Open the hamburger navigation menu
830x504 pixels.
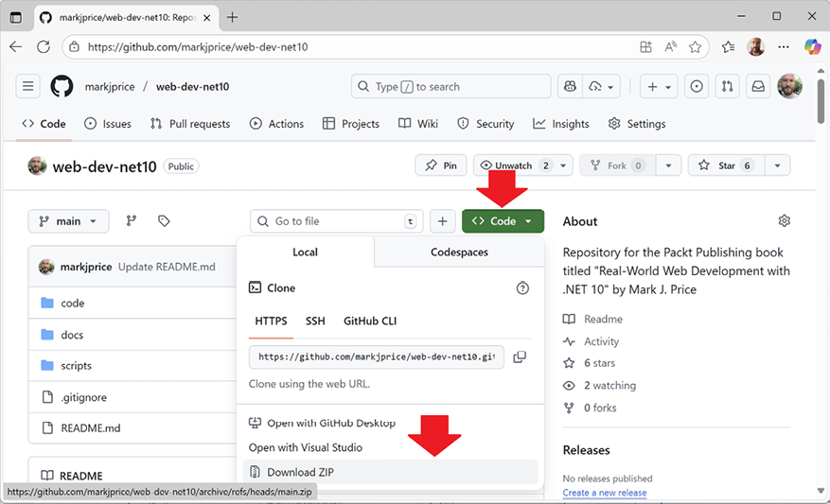(x=28, y=86)
